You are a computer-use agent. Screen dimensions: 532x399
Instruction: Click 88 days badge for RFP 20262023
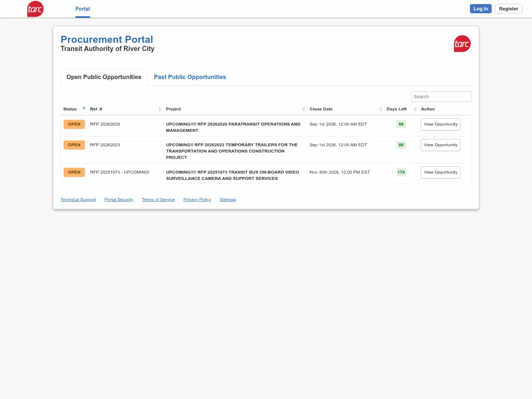tap(401, 145)
